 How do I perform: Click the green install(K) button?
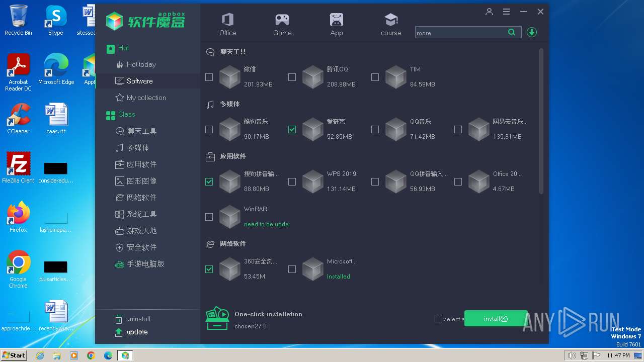pos(496,318)
